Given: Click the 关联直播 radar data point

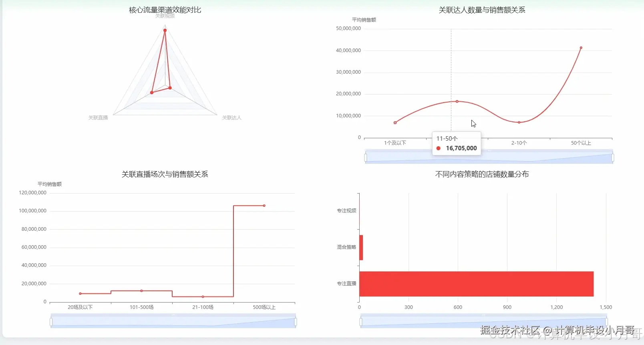Looking at the screenshot, I should (152, 93).
